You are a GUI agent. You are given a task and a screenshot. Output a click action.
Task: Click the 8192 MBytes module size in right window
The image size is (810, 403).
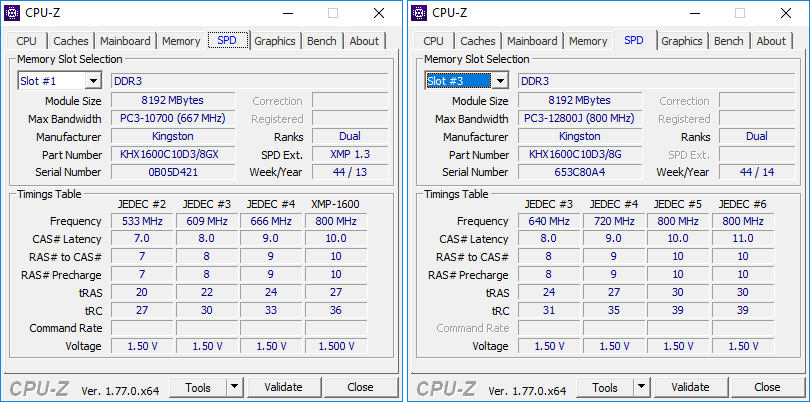click(580, 100)
